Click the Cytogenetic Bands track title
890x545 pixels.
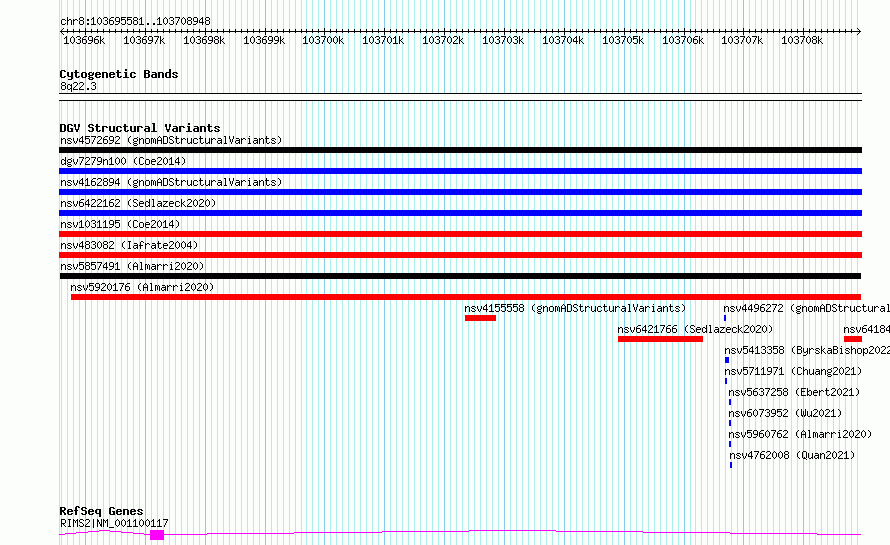(x=119, y=74)
